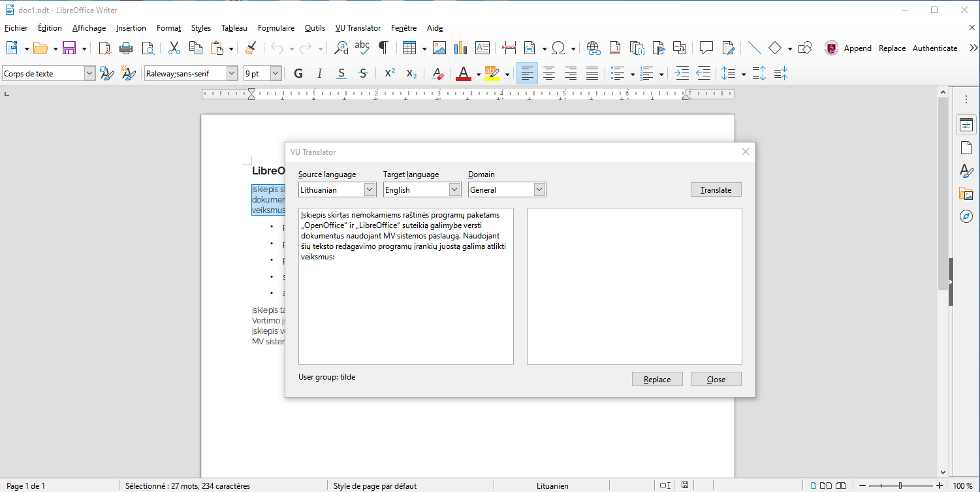Image resolution: width=980 pixels, height=492 pixels.
Task: Open the Fichier menu
Action: click(16, 28)
